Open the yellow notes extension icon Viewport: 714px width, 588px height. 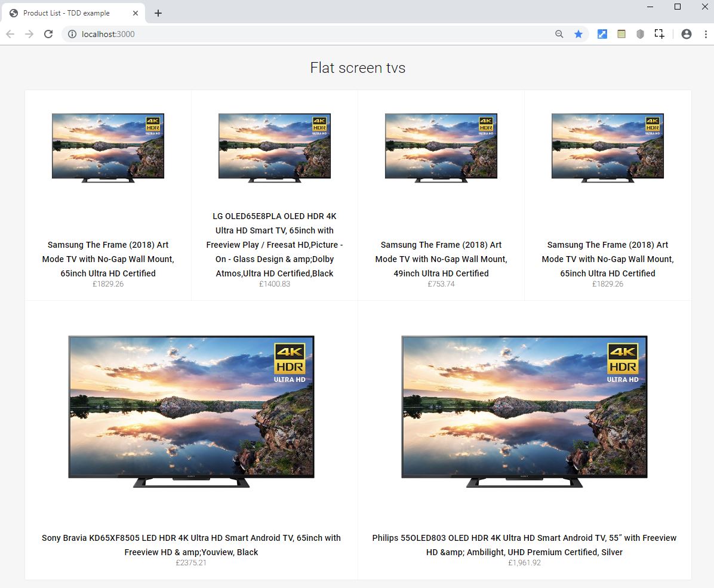pos(621,34)
